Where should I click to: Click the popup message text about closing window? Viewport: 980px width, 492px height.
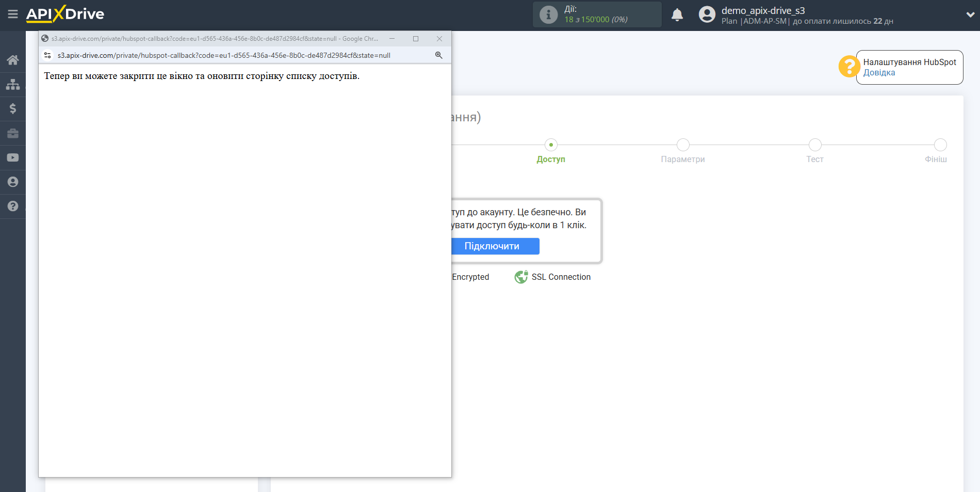coord(202,76)
